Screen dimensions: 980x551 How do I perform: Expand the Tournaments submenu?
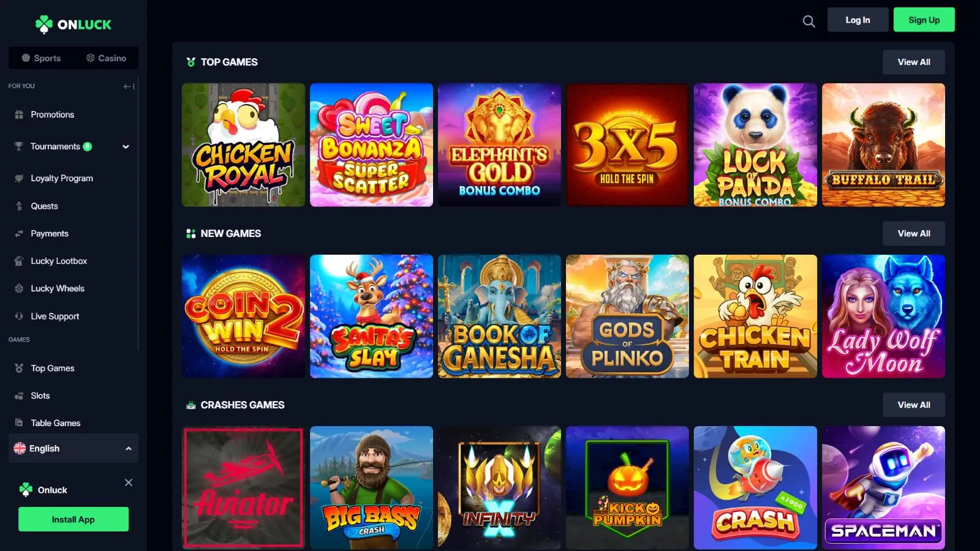pyautogui.click(x=126, y=146)
